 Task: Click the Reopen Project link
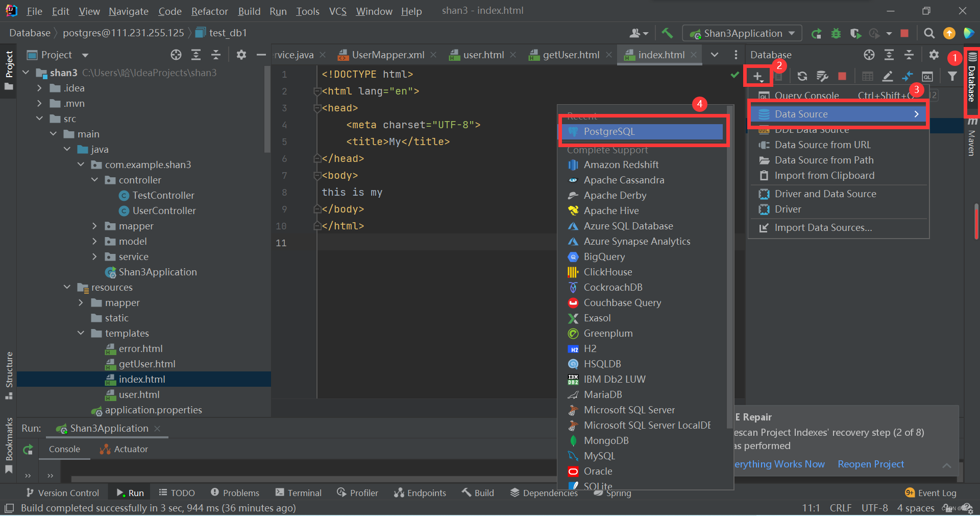point(871,464)
